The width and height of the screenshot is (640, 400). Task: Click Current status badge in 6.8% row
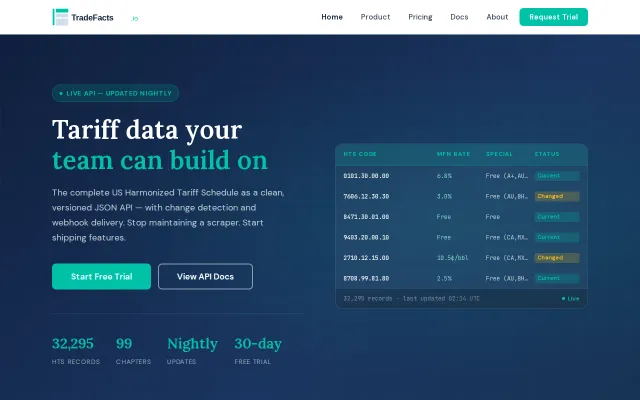(557, 176)
